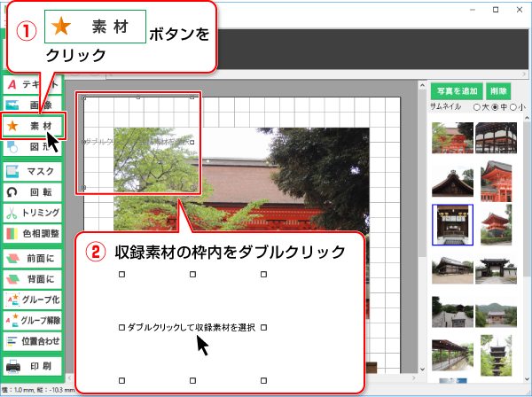Select the blue-highlighted shrine thumbnail
This screenshot has height=397, width=532.
(451, 224)
